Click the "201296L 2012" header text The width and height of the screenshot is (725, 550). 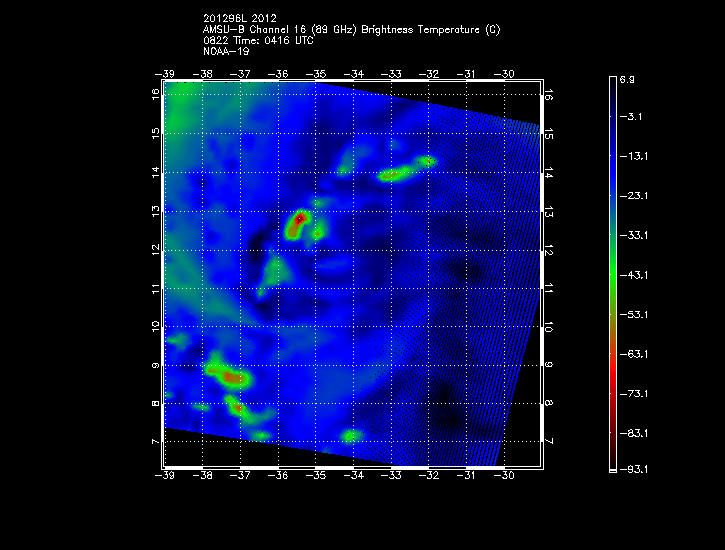(240, 18)
